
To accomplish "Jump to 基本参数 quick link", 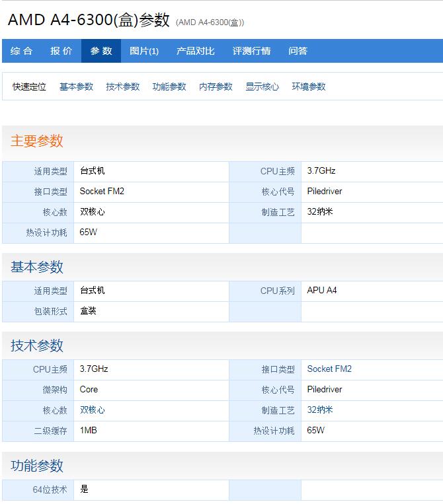I will (76, 87).
